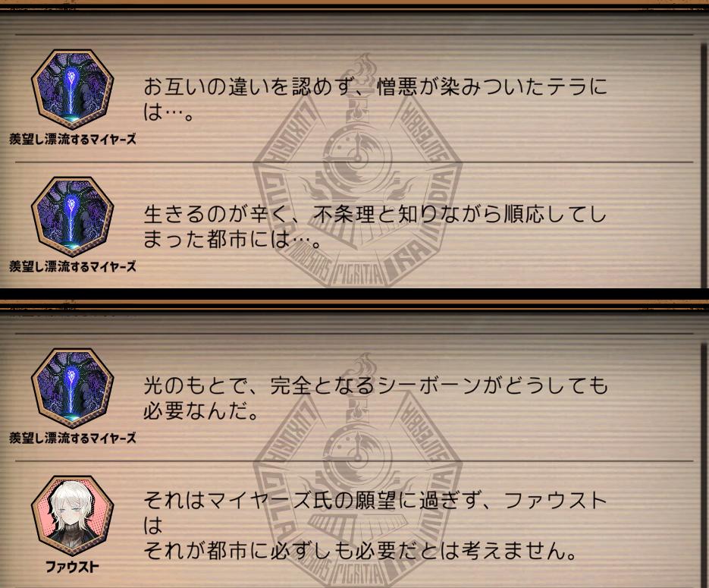709x588 pixels.
Task: Select 羨望し漂流するマイヤーズ label under second portrait
Action: [72, 266]
